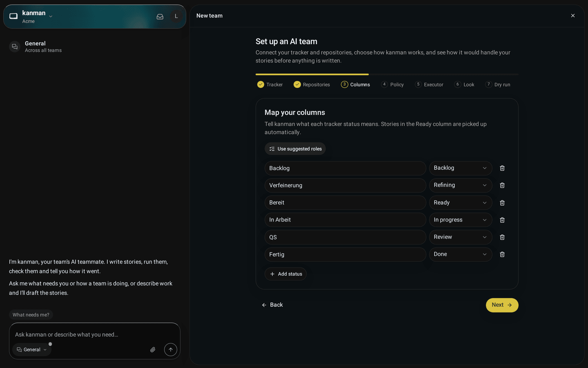Go to the Tracker step
Image resolution: width=588 pixels, height=368 pixels.
[270, 85]
